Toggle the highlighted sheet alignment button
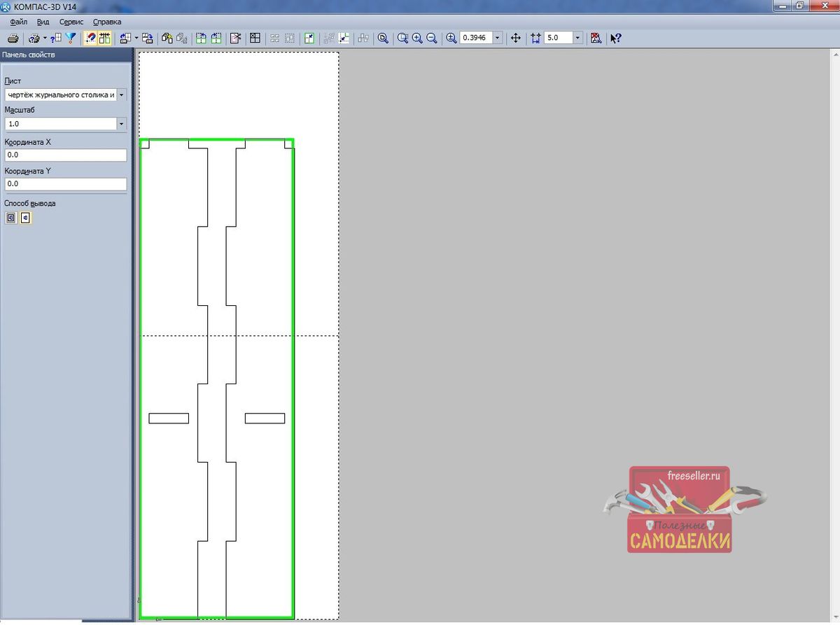The width and height of the screenshot is (840, 625). pyautogui.click(x=105, y=38)
